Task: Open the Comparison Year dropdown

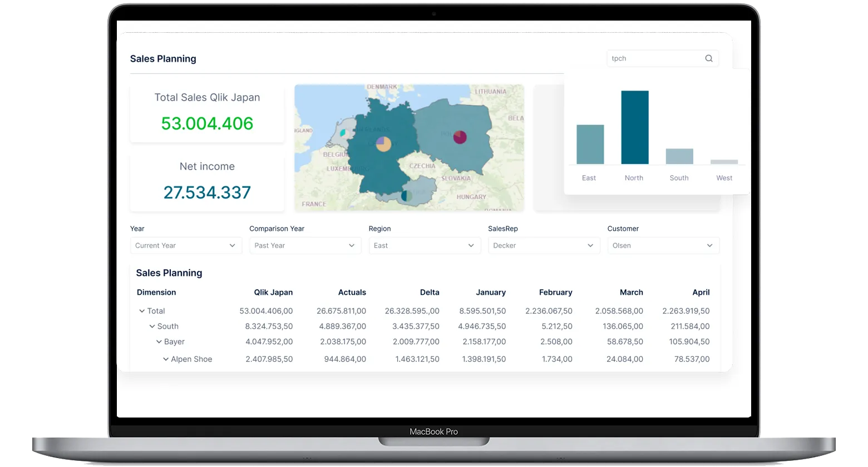Action: (x=305, y=246)
